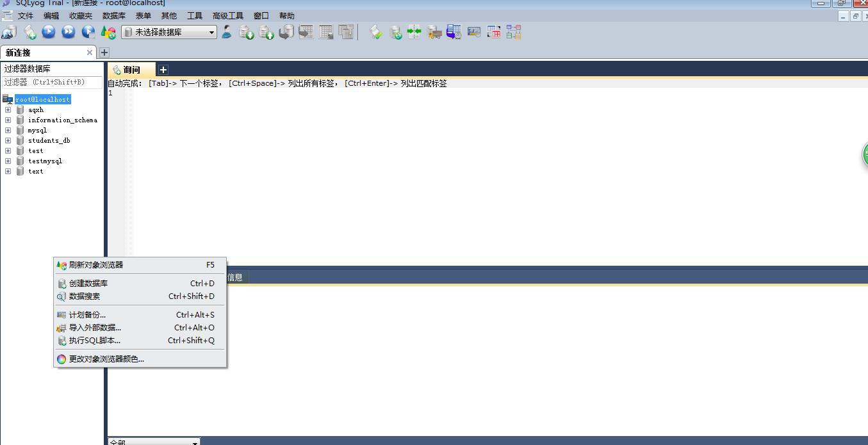Open the 数据库 menu
Viewport: 868px width, 445px height.
[x=114, y=16]
